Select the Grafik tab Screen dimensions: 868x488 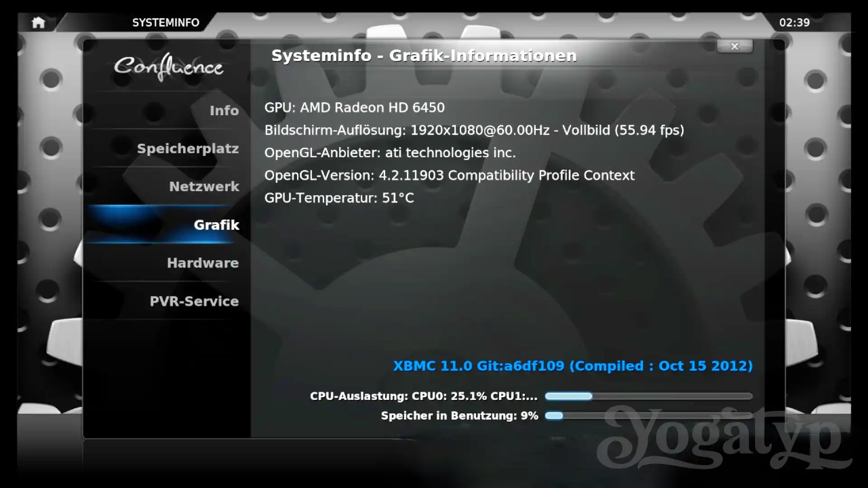point(166,225)
